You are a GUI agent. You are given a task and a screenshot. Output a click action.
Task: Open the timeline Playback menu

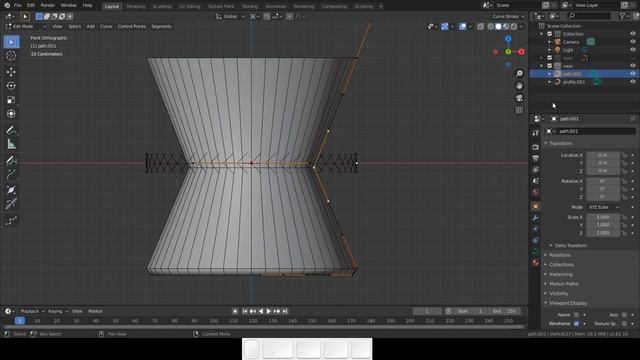pos(32,311)
